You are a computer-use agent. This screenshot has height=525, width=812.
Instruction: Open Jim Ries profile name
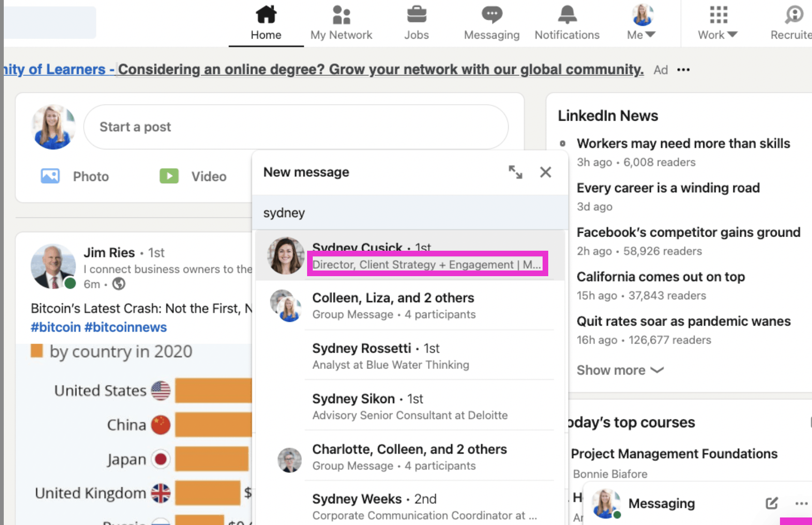[x=109, y=253]
